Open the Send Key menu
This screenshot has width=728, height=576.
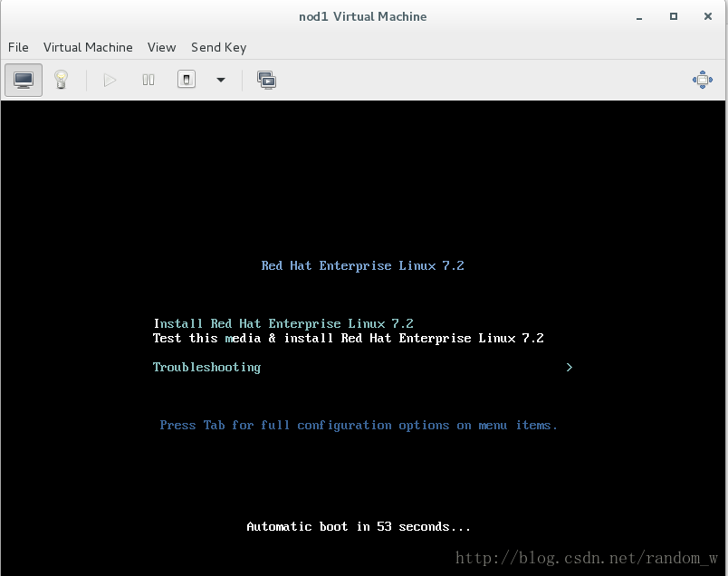tap(219, 47)
